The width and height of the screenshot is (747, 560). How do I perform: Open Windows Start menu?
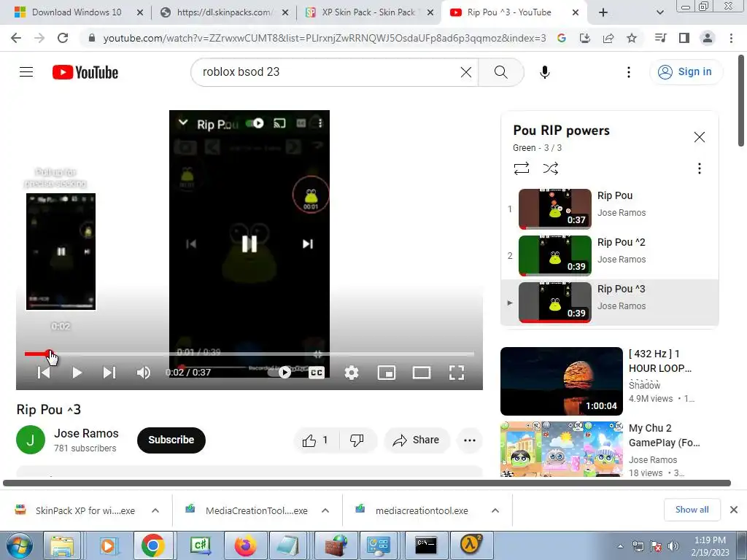19,545
